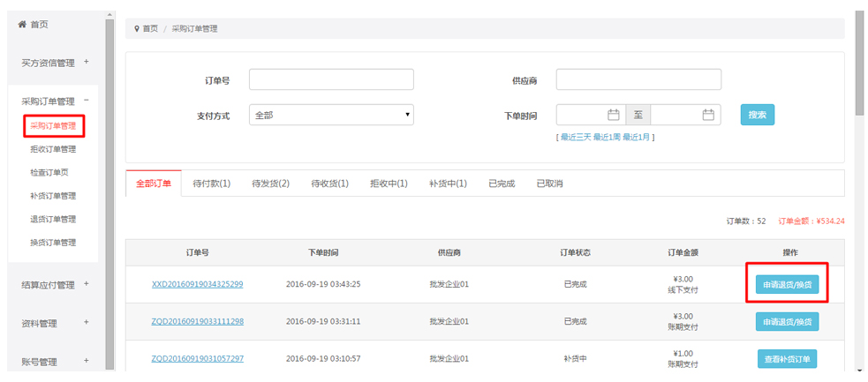868x382 pixels.
Task: Expand the 结算应付管理 menu section
Action: click(x=86, y=284)
